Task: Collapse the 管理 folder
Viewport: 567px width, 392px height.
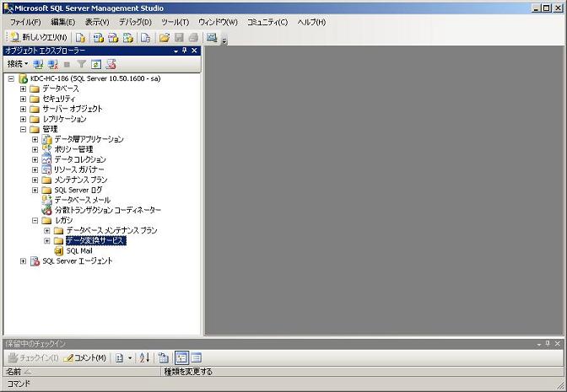Action: [x=23, y=129]
